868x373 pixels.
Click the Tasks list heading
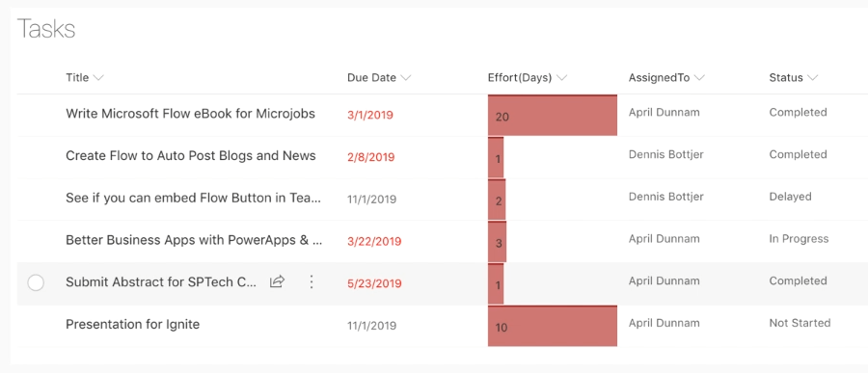(46, 29)
